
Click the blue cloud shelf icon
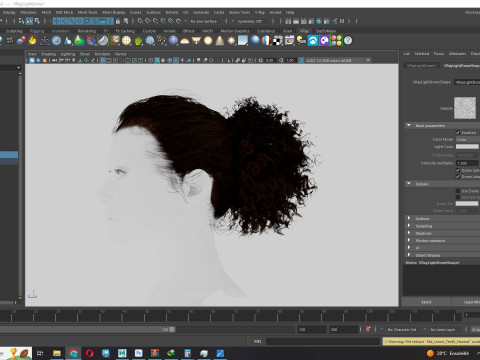313,41
